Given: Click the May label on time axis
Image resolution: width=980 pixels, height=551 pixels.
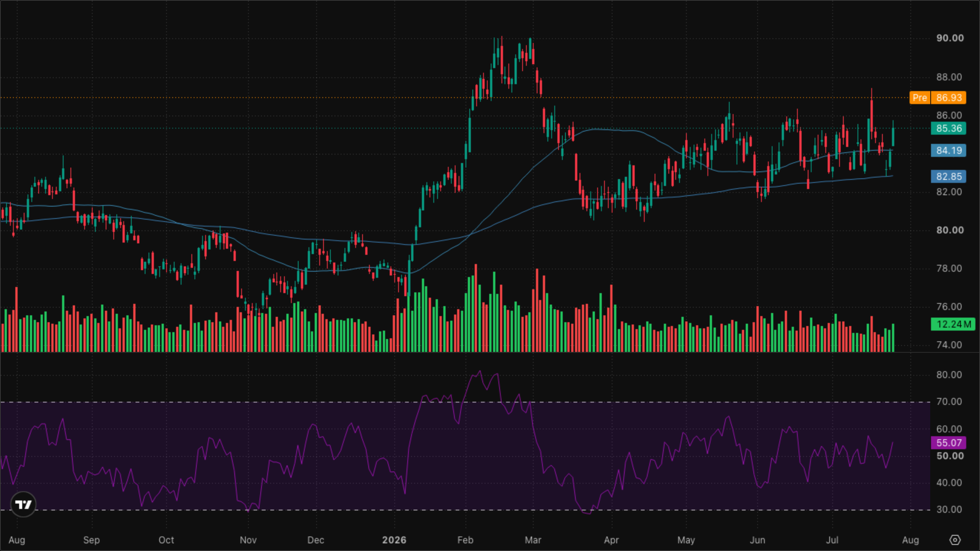Looking at the screenshot, I should coord(686,540).
